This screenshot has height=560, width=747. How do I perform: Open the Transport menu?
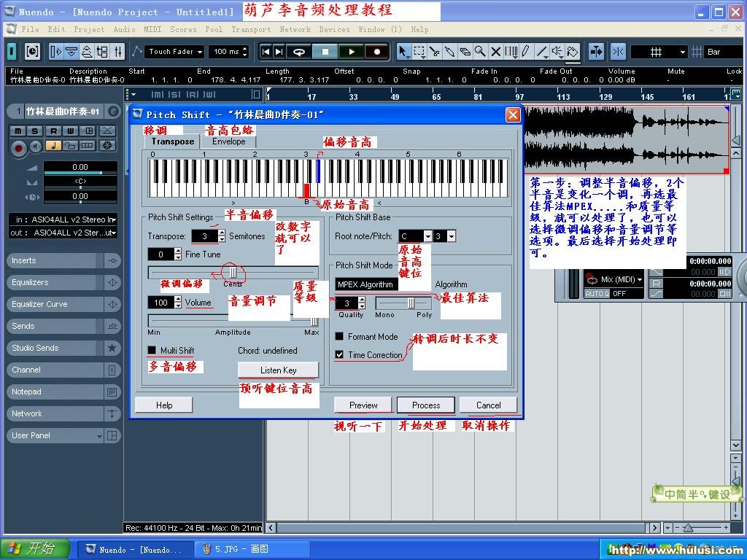coord(251,29)
